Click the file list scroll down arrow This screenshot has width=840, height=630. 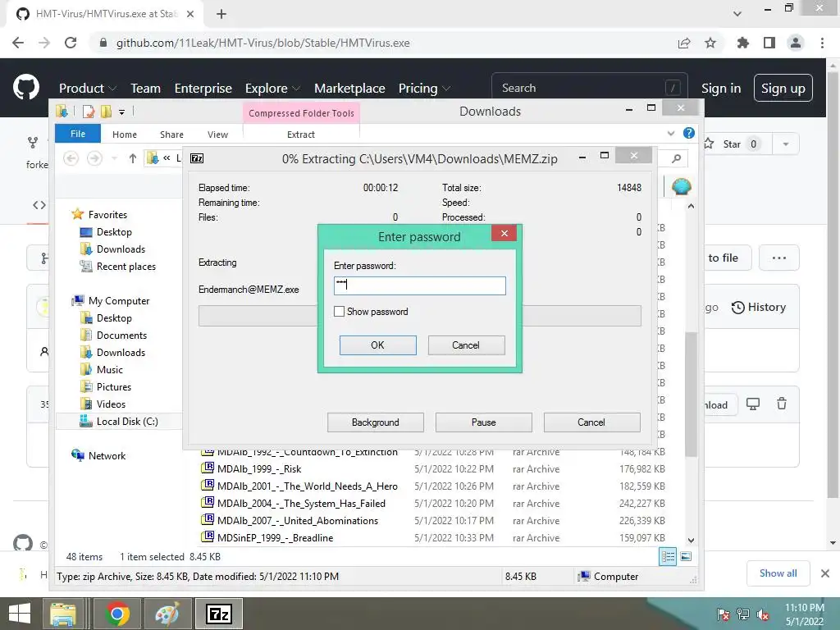coord(691,540)
